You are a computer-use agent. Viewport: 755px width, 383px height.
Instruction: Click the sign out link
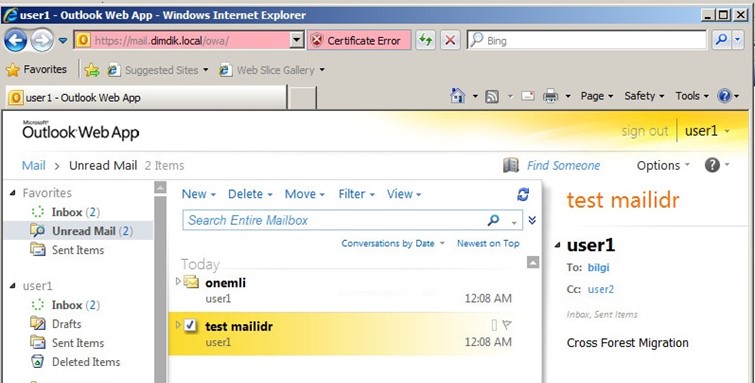coord(645,131)
